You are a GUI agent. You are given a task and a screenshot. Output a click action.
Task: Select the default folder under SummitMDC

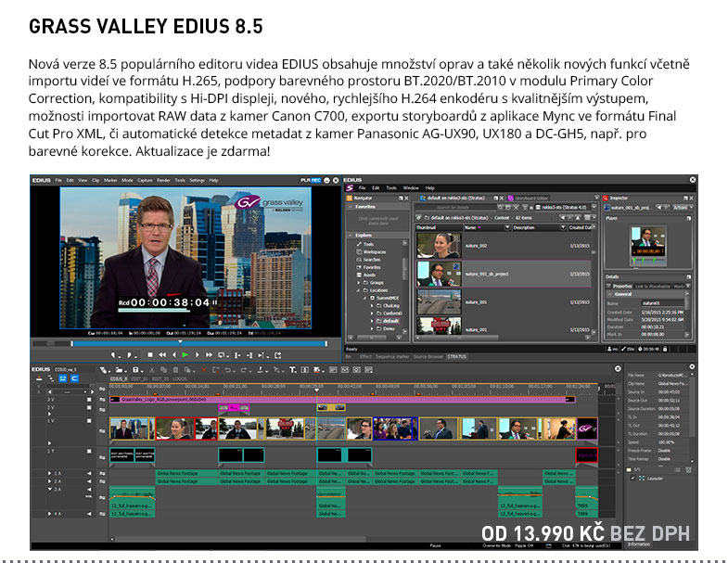(390, 321)
